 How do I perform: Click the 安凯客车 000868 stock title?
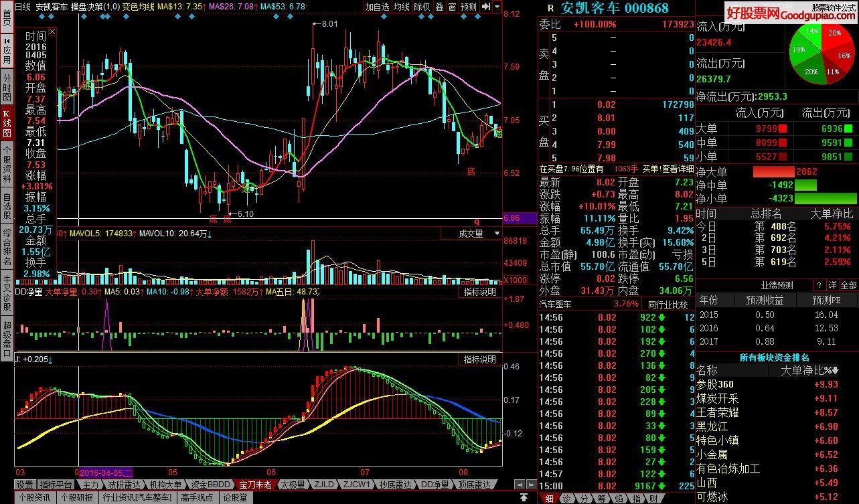(x=615, y=9)
